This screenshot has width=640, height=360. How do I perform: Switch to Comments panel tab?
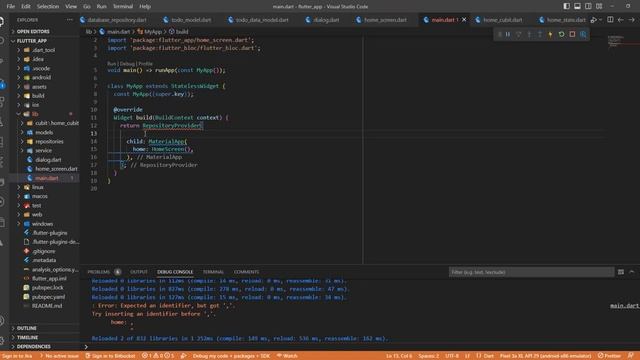pos(246,272)
